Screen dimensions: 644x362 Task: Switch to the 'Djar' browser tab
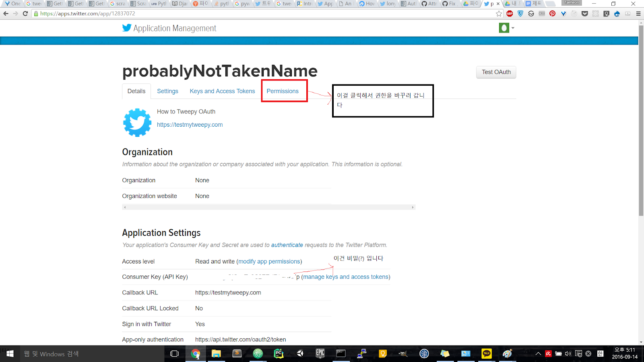[180, 4]
